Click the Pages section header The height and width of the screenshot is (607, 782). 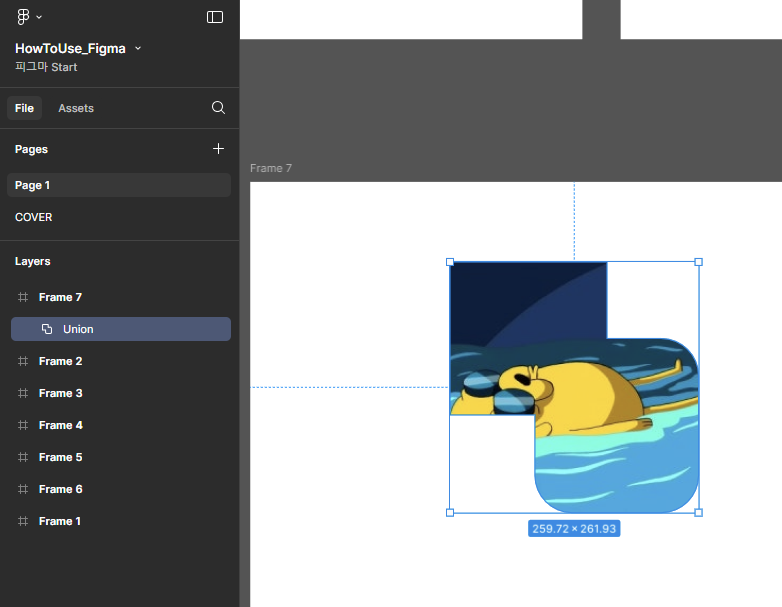pos(31,149)
